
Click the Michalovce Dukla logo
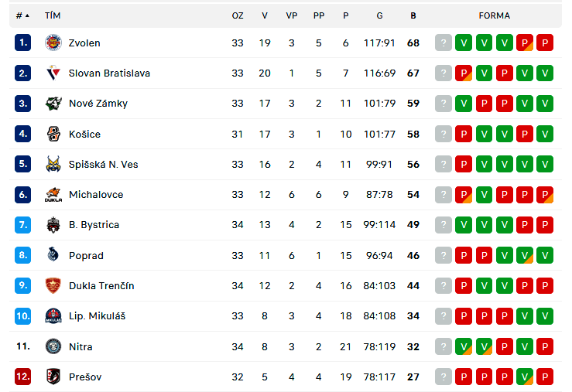tap(53, 195)
